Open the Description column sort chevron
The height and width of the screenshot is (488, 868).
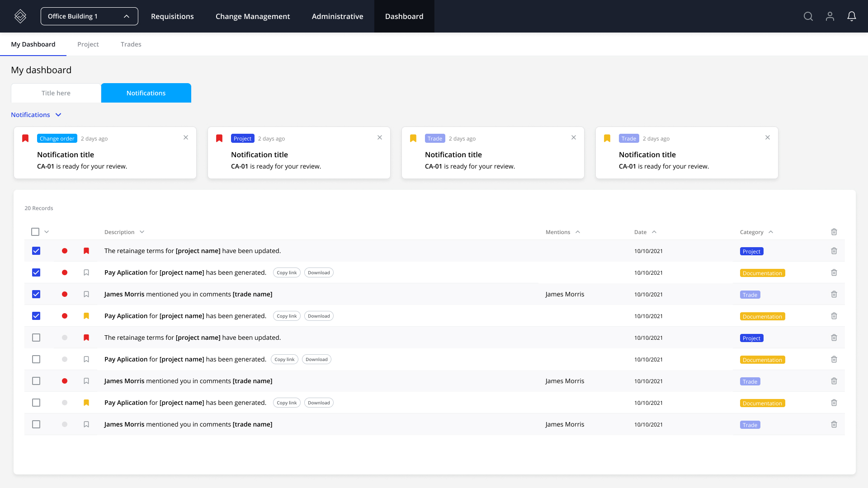[142, 232]
